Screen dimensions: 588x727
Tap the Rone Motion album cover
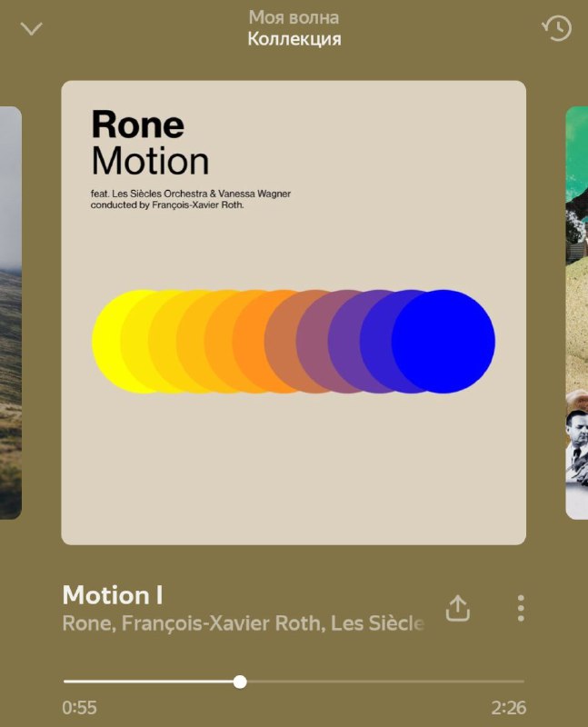294,313
